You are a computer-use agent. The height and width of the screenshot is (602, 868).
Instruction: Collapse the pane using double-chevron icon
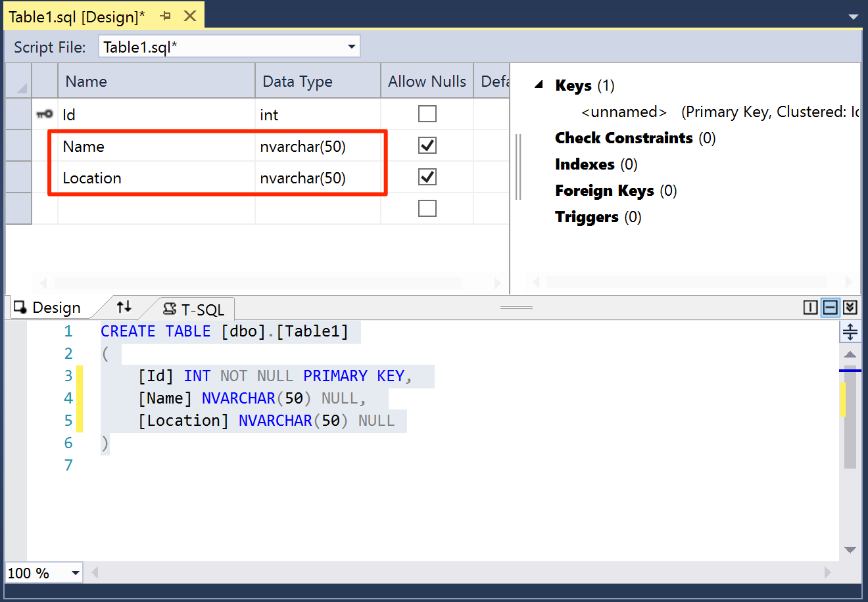click(x=850, y=307)
